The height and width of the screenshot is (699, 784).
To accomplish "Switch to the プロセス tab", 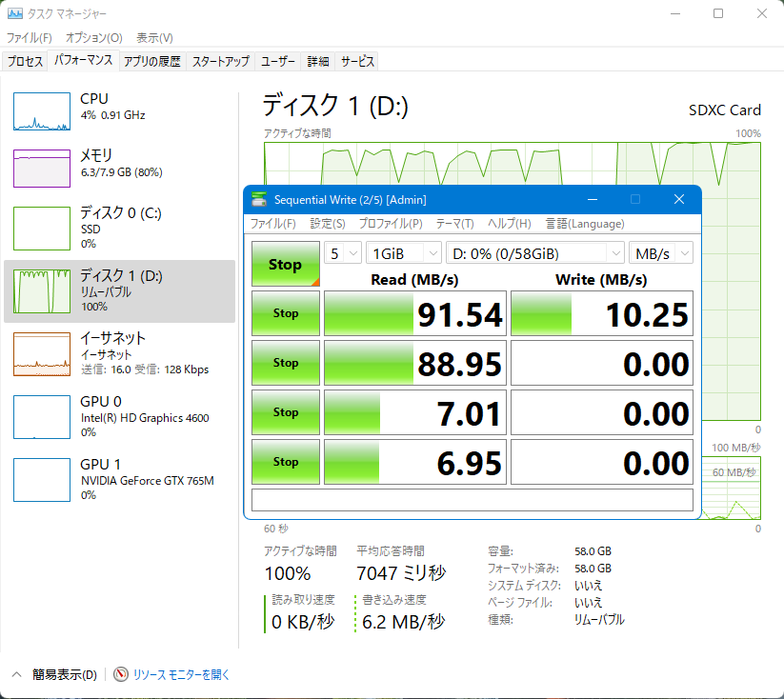I will (25, 62).
